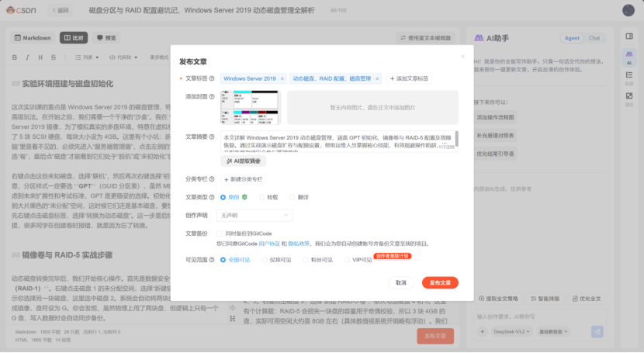Switch to 预览 preview mode
644x353 pixels.
tap(106, 38)
